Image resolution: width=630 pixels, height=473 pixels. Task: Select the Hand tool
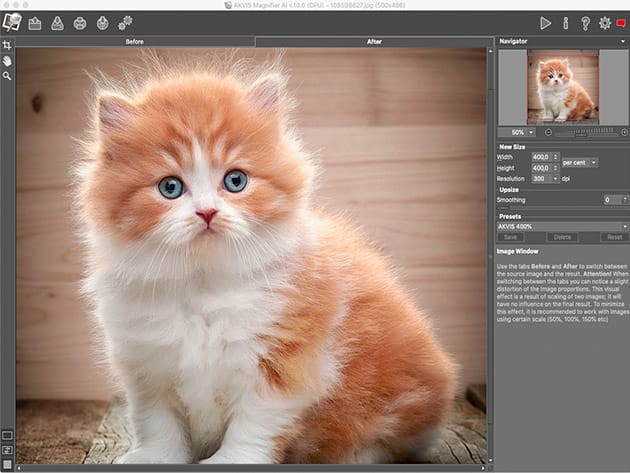tap(7, 60)
